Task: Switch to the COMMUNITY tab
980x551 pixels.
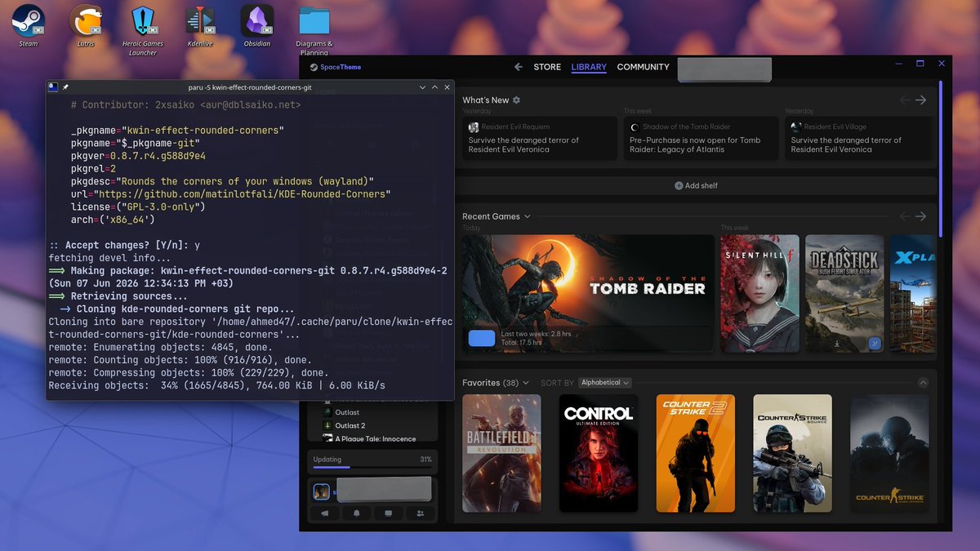Action: pyautogui.click(x=644, y=67)
